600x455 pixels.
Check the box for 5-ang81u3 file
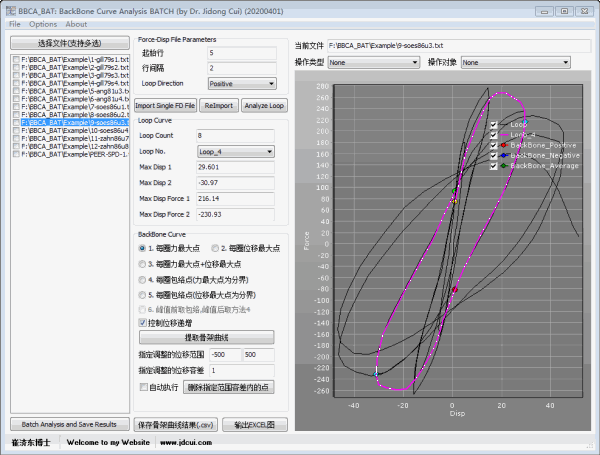click(16, 91)
